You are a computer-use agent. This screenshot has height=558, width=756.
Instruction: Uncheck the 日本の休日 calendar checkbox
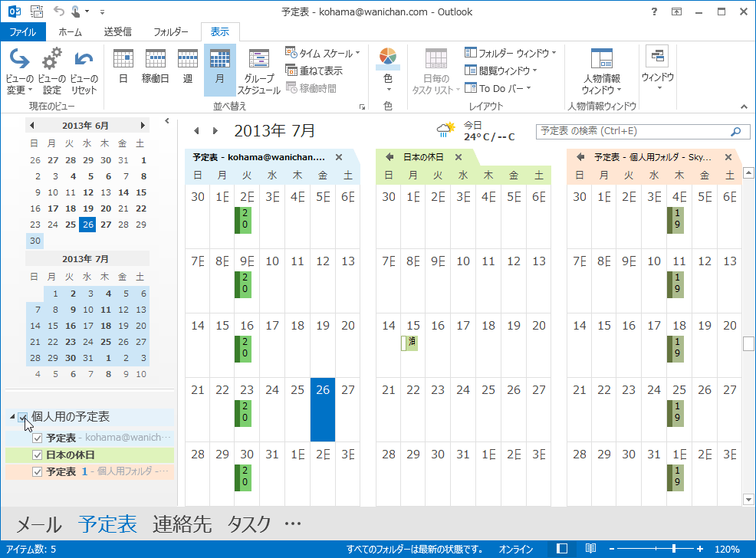[37, 455]
